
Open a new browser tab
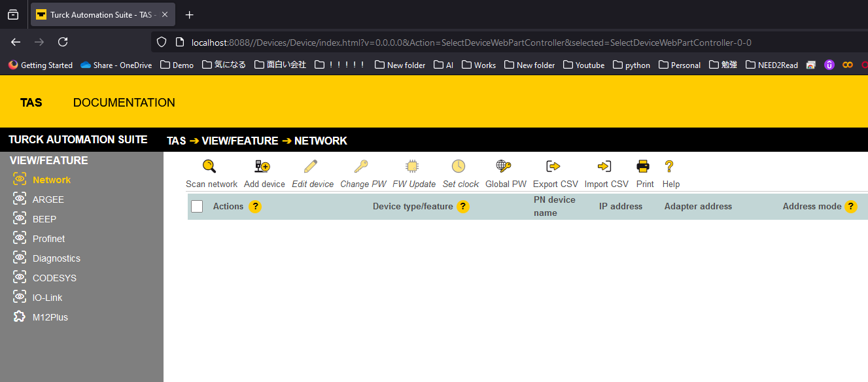189,14
